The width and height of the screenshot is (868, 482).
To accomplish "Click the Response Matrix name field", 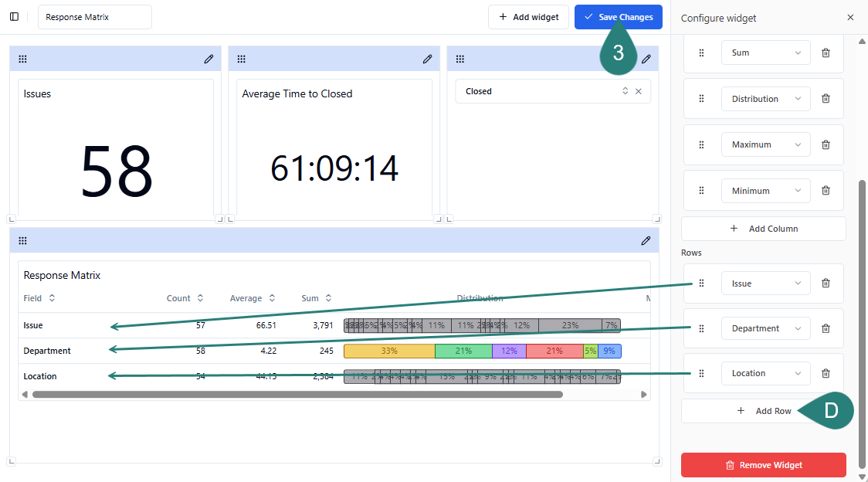I will (x=95, y=17).
